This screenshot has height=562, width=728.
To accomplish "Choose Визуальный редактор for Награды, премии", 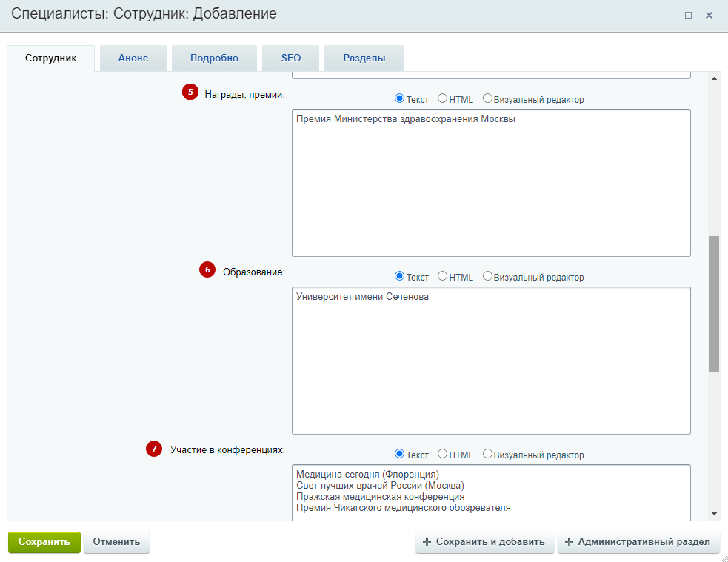I will click(x=487, y=98).
